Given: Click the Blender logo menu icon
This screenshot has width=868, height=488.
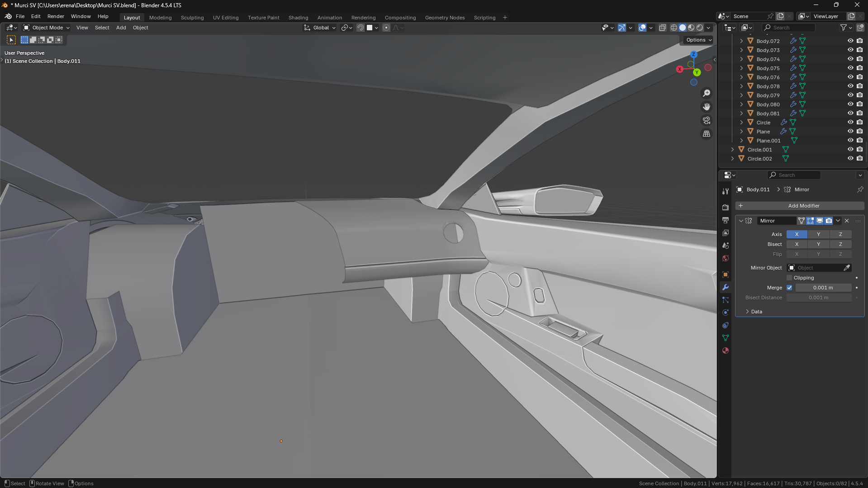Looking at the screenshot, I should (8, 16).
